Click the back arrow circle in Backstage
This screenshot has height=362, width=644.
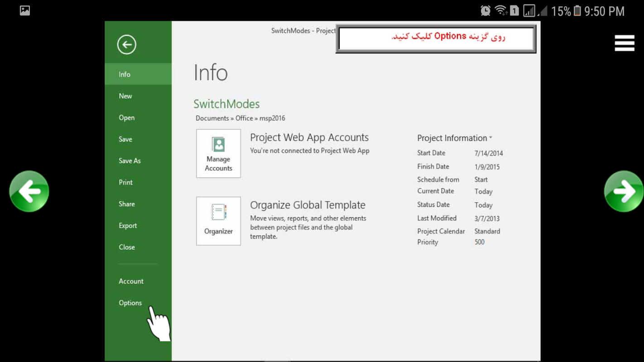click(x=127, y=44)
